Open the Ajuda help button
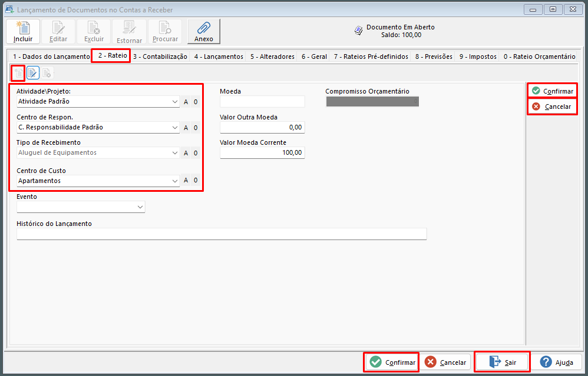The image size is (588, 376). coord(556,362)
